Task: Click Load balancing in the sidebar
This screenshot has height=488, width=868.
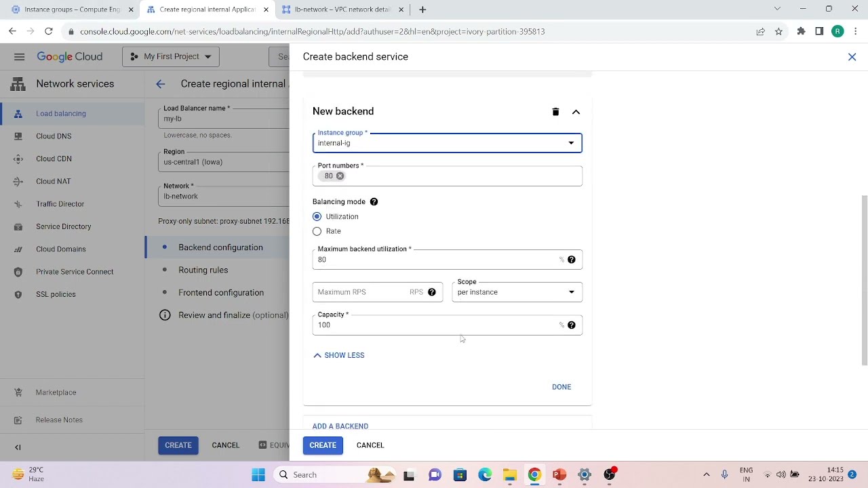Action: (73, 113)
